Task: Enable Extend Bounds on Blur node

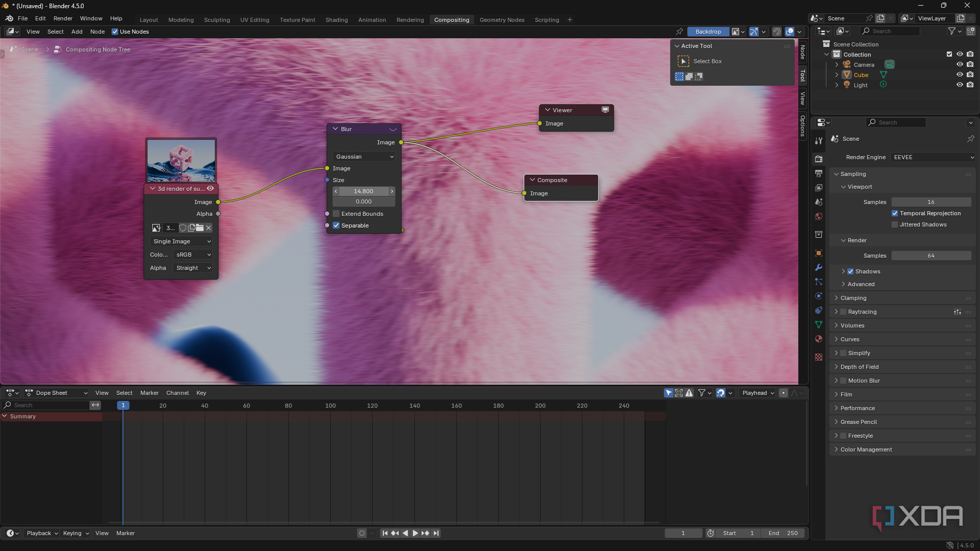Action: [336, 214]
